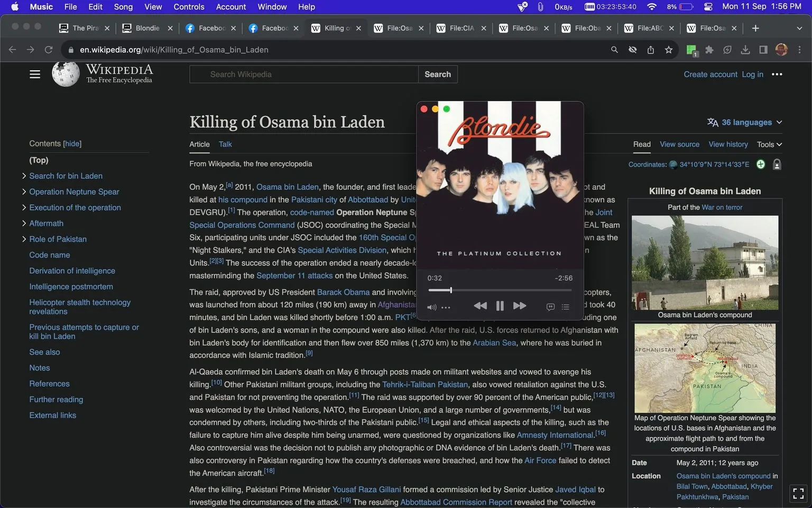The height and width of the screenshot is (508, 812).
Task: Expand the Operation Neptune Spear contents section
Action: click(x=24, y=191)
